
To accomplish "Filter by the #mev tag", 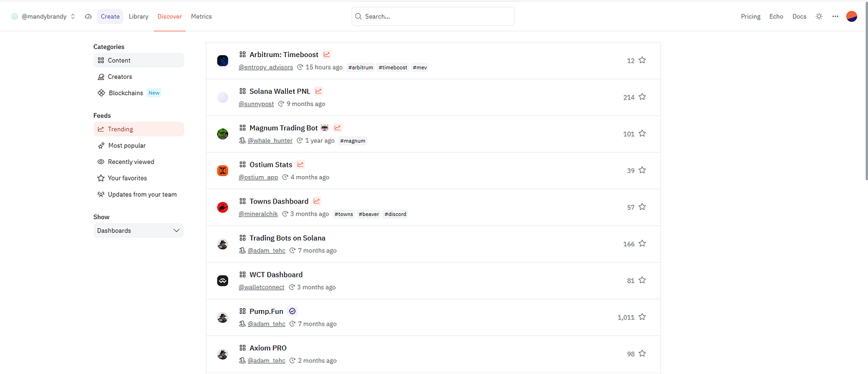I will pos(420,67).
